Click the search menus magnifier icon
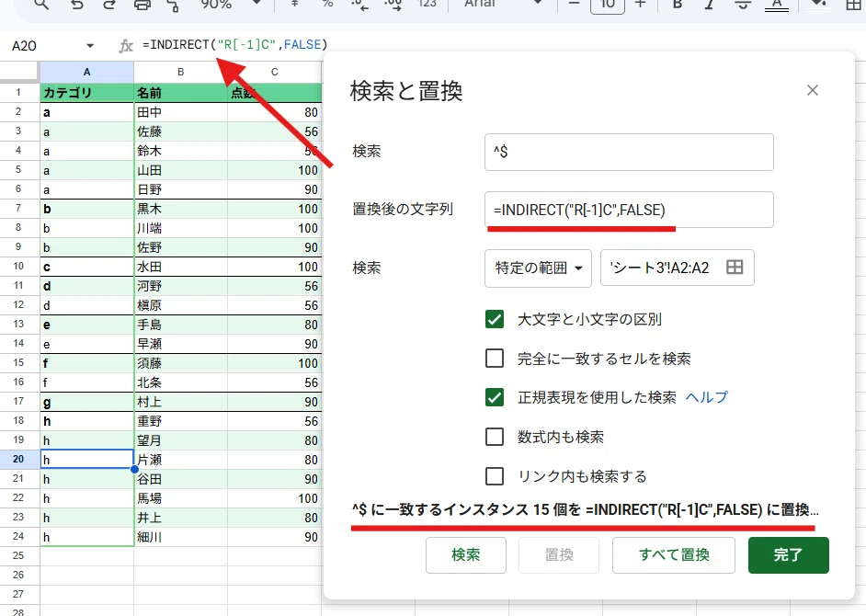Viewport: 866px width, 616px height. 41,5
